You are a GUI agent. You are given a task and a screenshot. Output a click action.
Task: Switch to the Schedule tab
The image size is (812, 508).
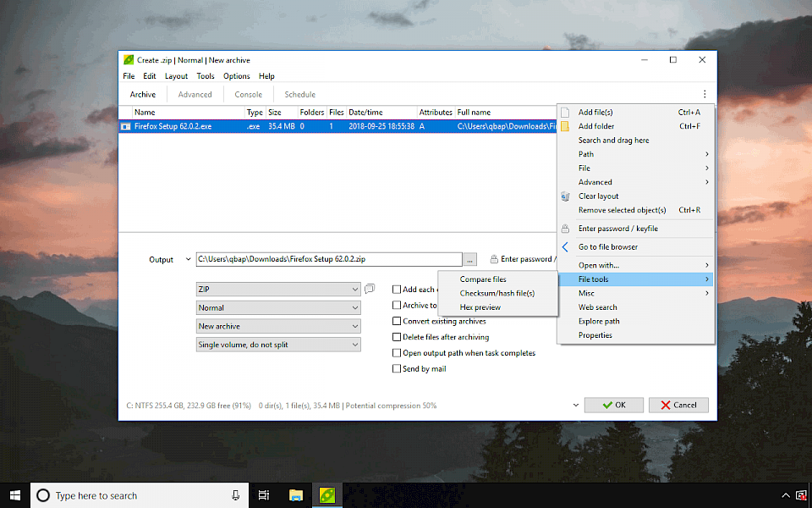pyautogui.click(x=299, y=94)
